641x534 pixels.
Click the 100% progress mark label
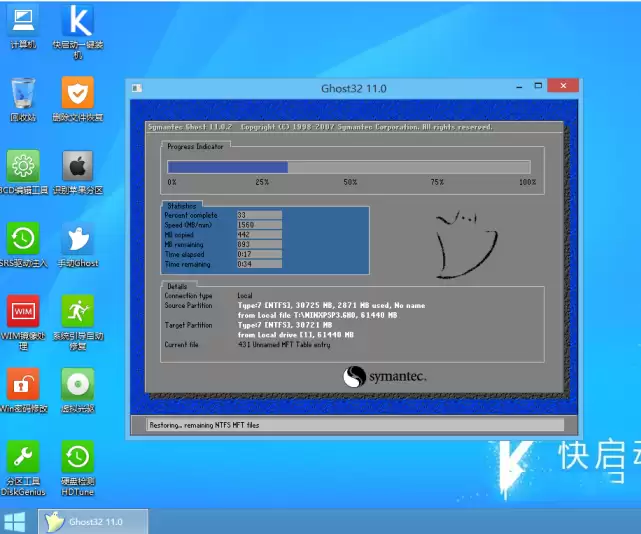click(527, 182)
